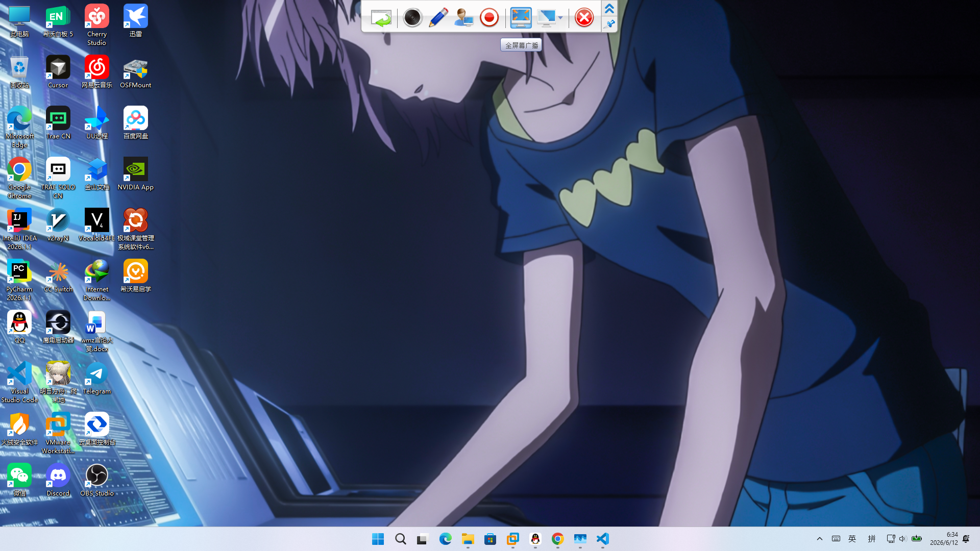Select the 希沃白板 5 desktop shortcut
Viewport: 980px width, 551px height.
[x=58, y=21]
